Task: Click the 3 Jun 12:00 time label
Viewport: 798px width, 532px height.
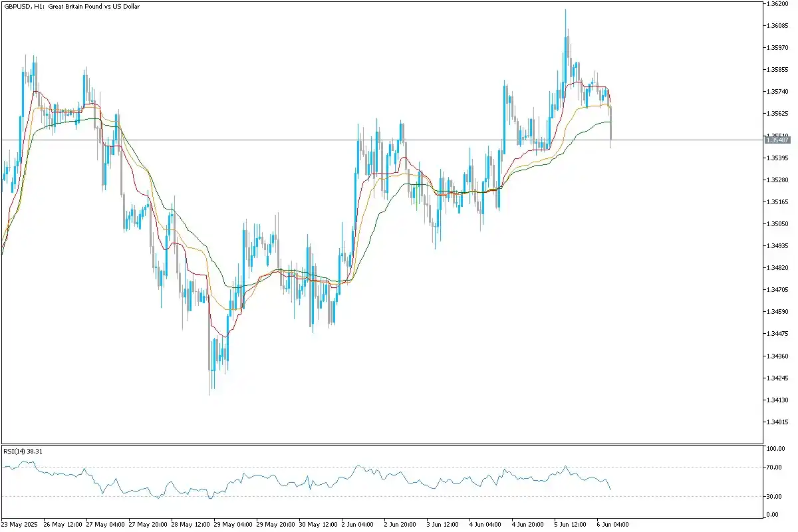Action: pos(444,524)
